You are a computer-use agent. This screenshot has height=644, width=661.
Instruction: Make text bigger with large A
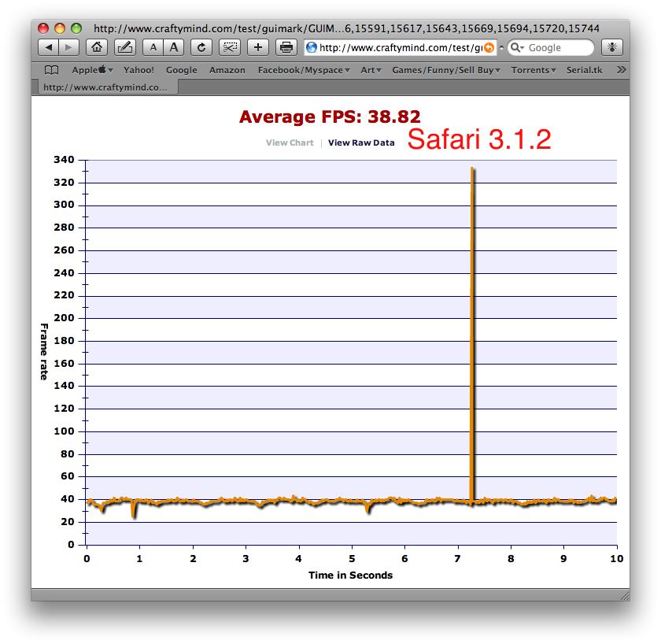174,48
